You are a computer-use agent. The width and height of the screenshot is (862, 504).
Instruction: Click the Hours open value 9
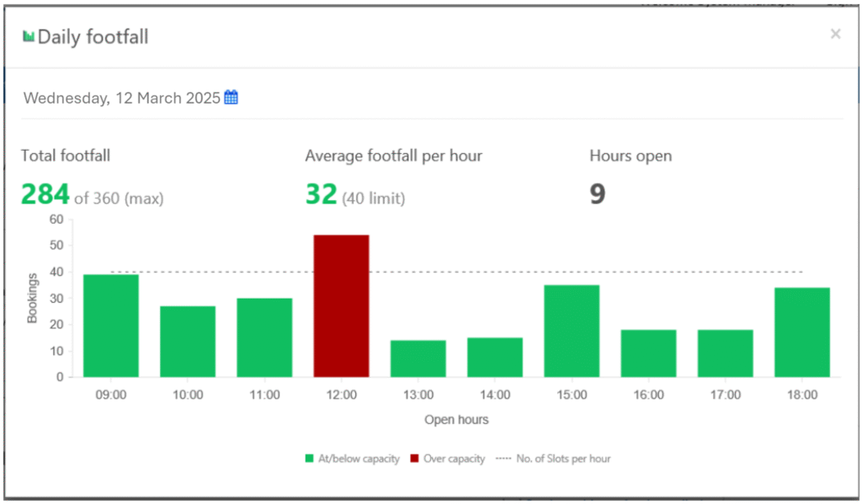598,194
